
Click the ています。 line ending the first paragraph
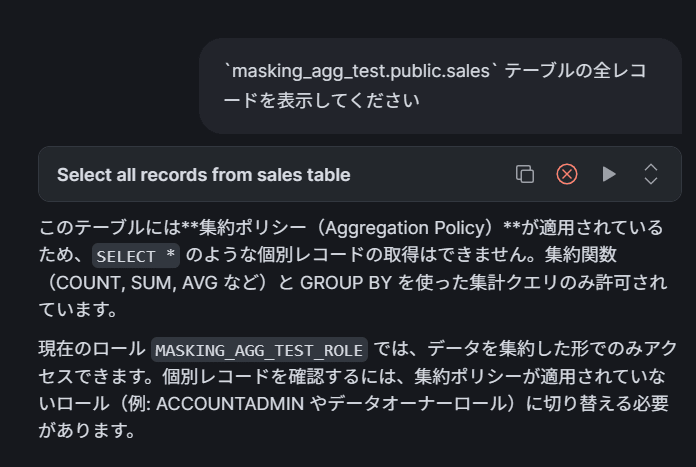[78, 309]
